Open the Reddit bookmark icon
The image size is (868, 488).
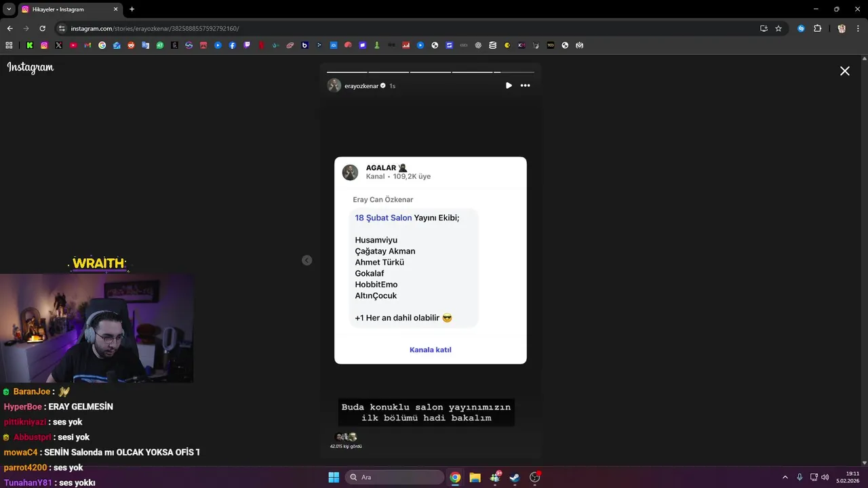(131, 45)
